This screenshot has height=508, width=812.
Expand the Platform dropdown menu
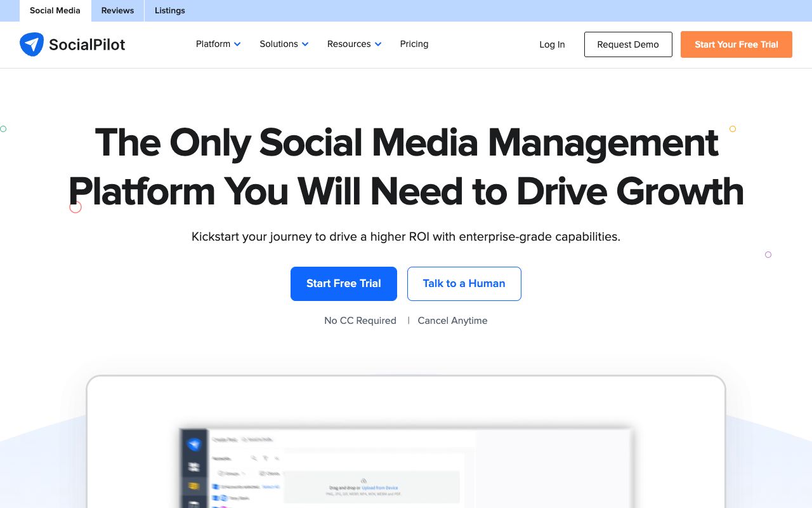click(x=218, y=44)
